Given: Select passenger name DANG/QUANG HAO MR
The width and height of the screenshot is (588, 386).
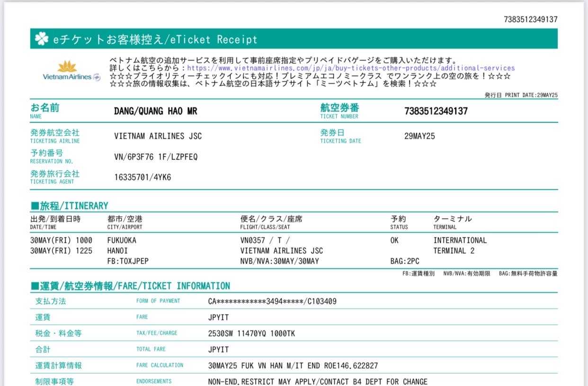Looking at the screenshot, I should click(x=155, y=112).
